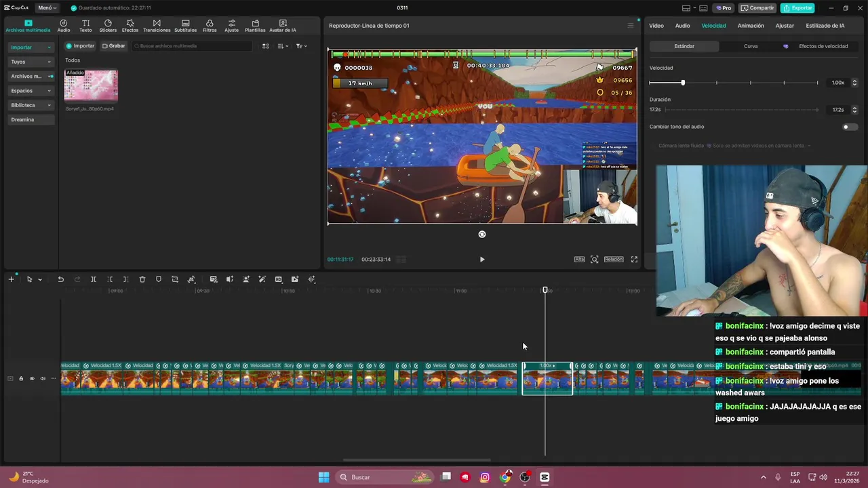Click the Exportar button
Image resolution: width=868 pixels, height=488 pixels.
pos(797,8)
